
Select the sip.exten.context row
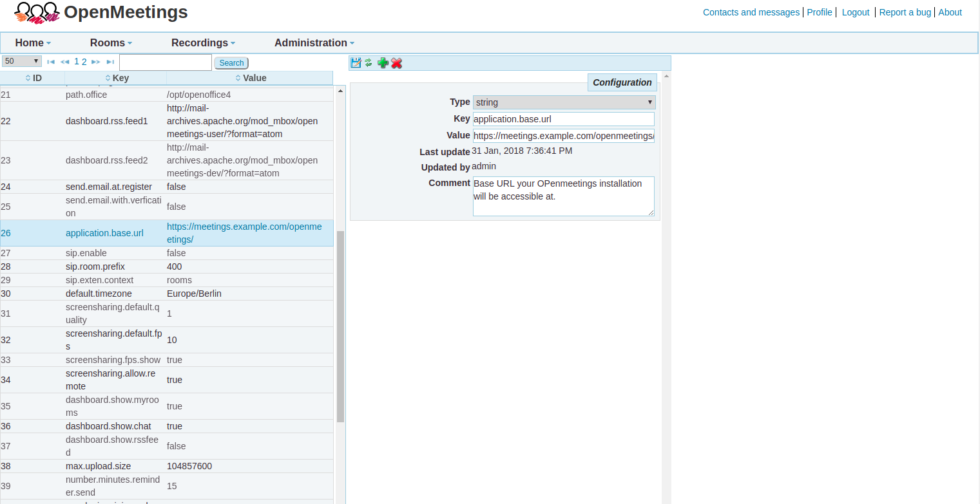point(167,280)
